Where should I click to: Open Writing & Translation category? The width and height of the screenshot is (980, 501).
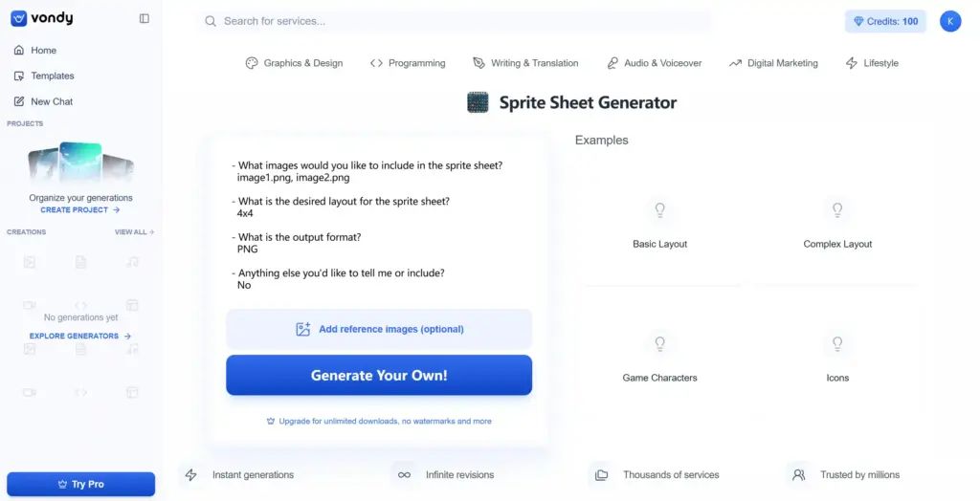[525, 63]
